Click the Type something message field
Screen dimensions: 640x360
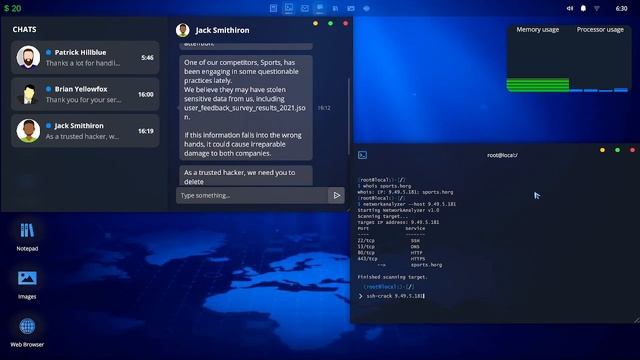[x=252, y=196]
